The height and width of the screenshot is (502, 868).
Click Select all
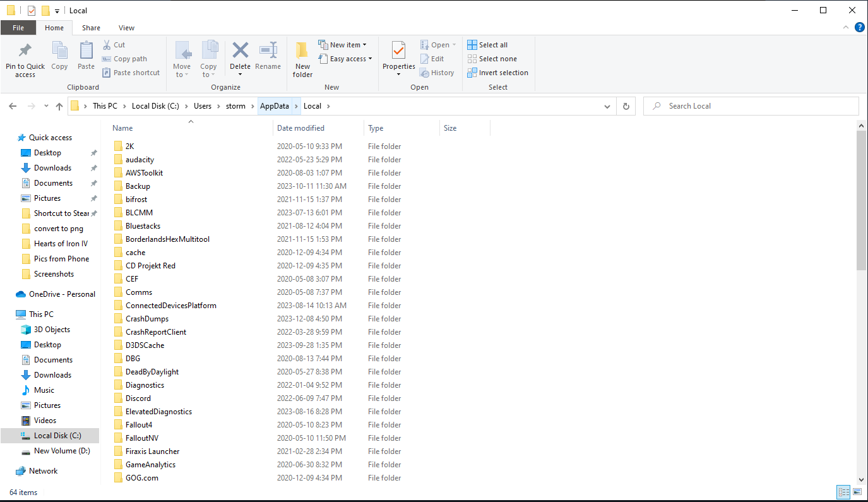(x=487, y=45)
